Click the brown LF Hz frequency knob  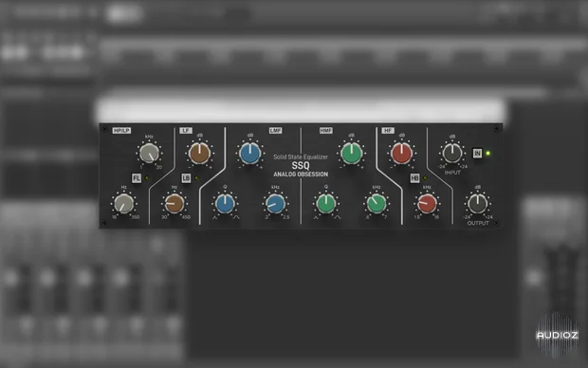(175, 204)
